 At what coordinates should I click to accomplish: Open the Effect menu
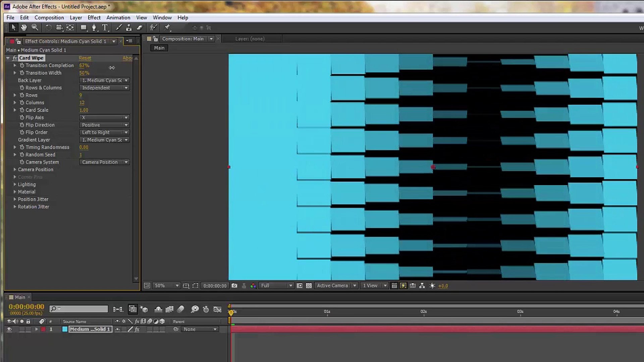click(94, 17)
